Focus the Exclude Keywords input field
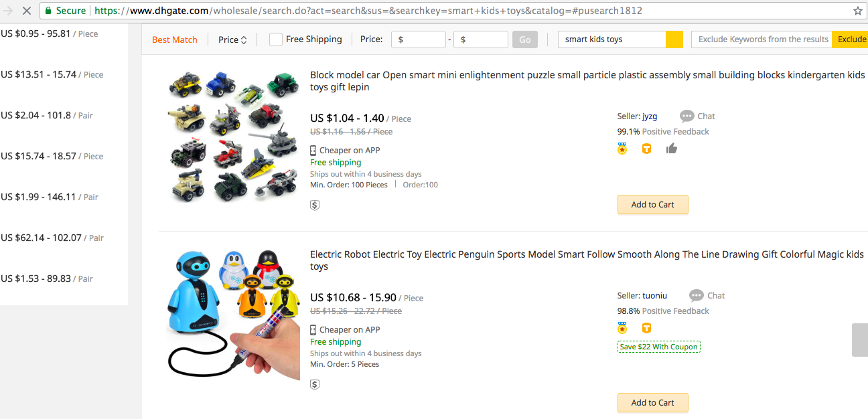 762,39
